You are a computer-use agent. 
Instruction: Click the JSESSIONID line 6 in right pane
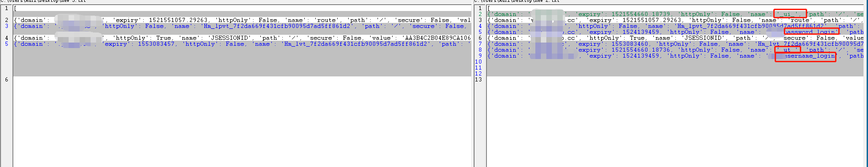[675, 38]
